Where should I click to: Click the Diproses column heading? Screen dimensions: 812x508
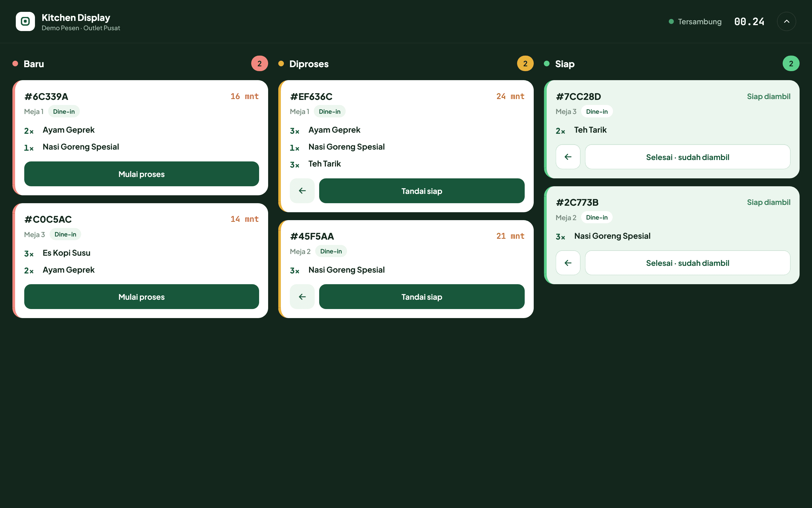tap(309, 64)
